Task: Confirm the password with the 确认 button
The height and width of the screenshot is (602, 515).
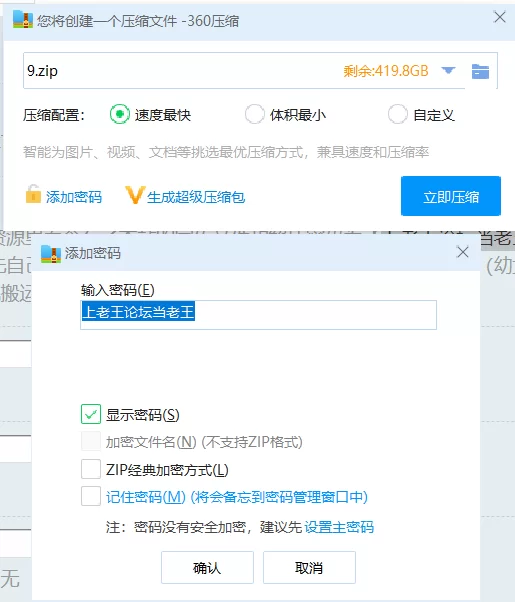Action: (x=207, y=567)
